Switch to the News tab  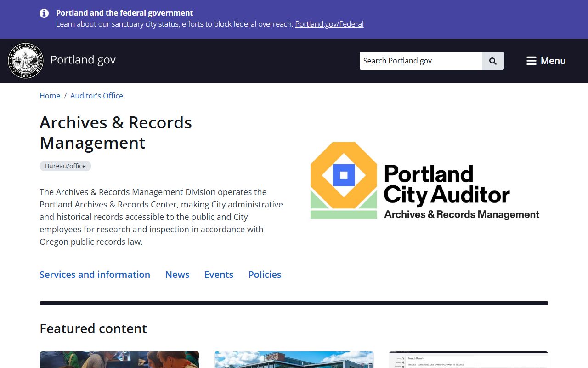(177, 275)
